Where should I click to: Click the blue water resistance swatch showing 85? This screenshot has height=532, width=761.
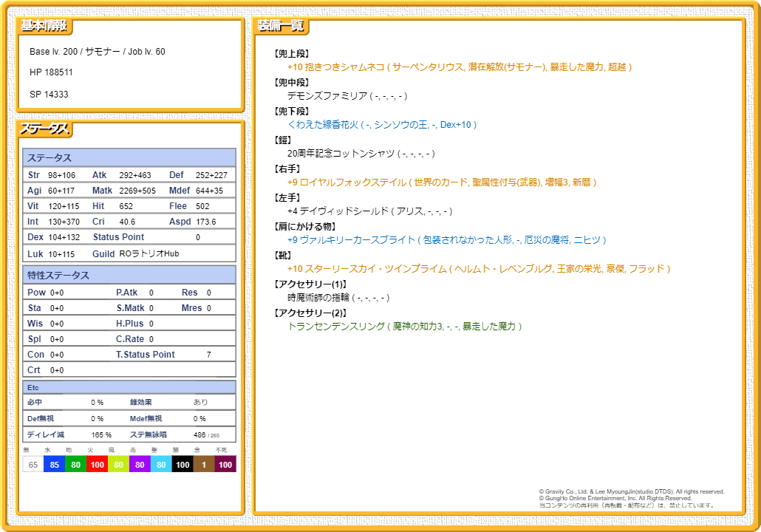click(55, 465)
